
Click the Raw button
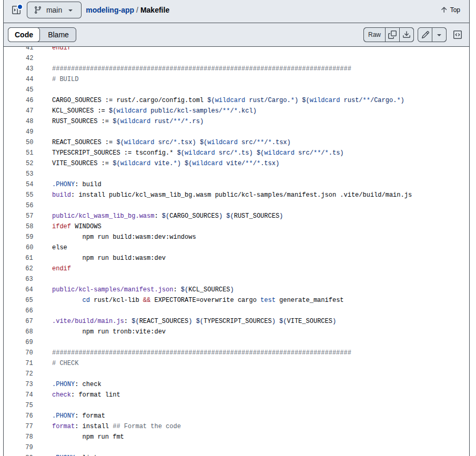(x=374, y=34)
